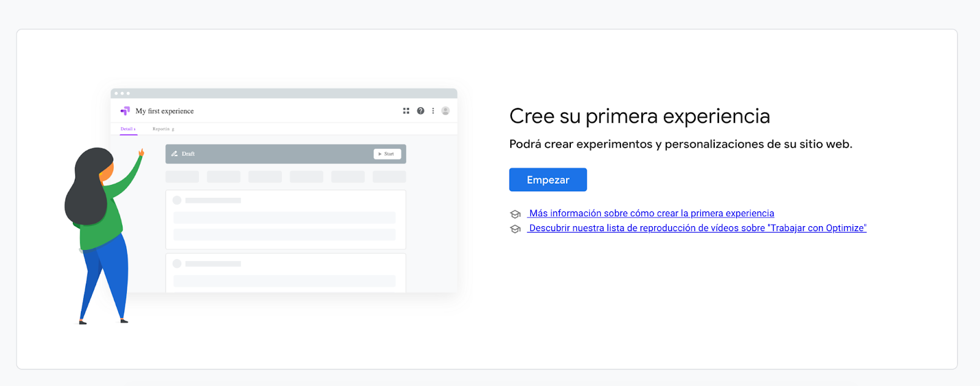Click the purple Optimize logo icon
Screen dimensions: 980x386
(x=125, y=111)
